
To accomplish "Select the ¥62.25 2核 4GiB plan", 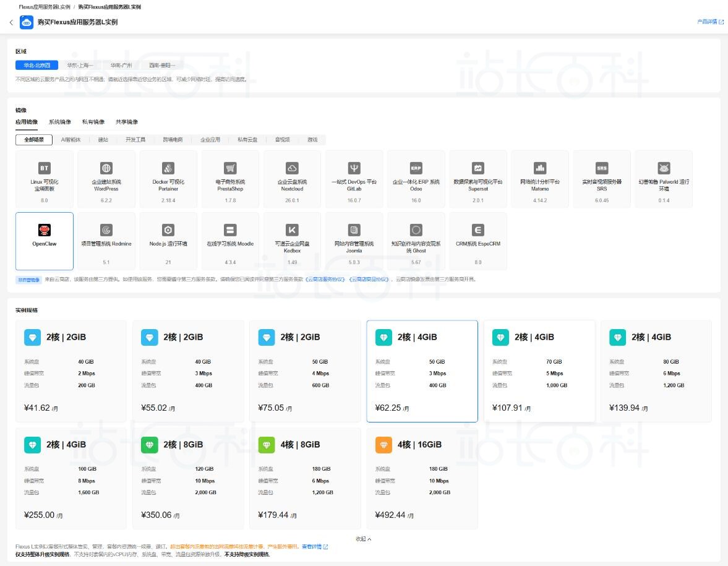I will point(422,371).
